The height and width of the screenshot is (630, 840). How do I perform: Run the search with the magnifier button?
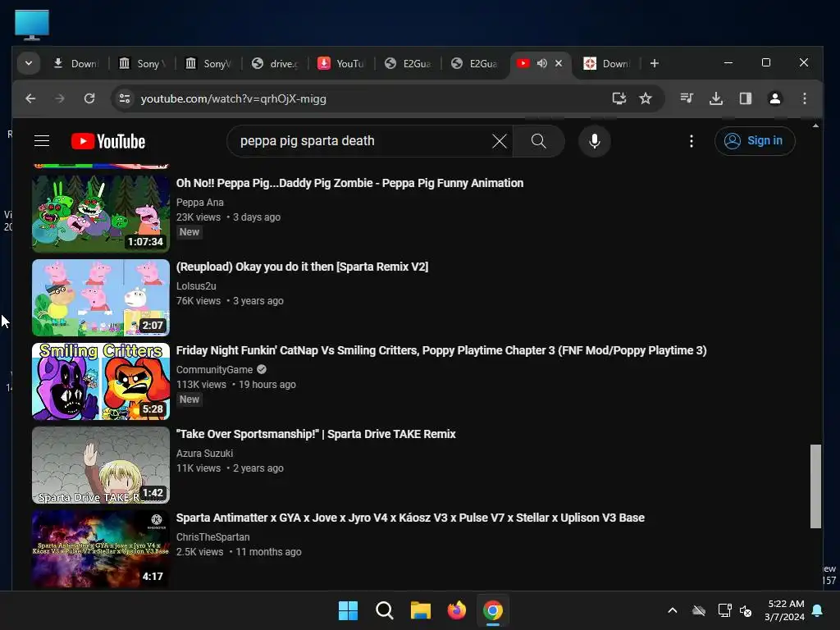pyautogui.click(x=538, y=141)
